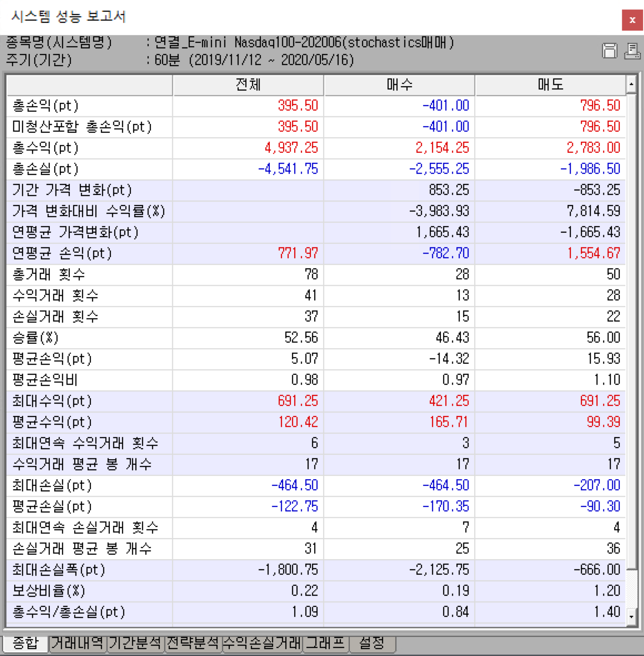This screenshot has height=656, width=644.
Task: Open the 거래내역 tab
Action: 77,643
